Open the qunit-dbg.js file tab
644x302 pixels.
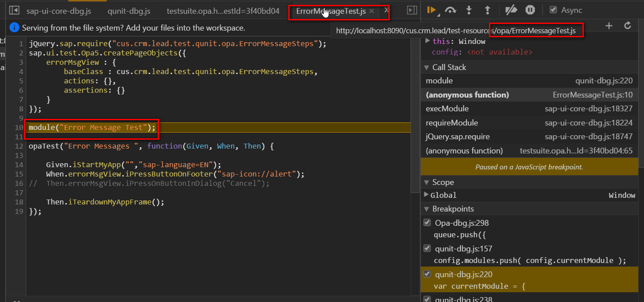click(x=129, y=11)
